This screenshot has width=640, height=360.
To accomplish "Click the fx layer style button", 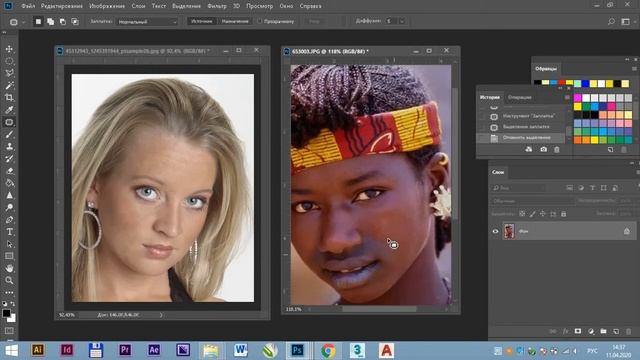I will point(565,331).
